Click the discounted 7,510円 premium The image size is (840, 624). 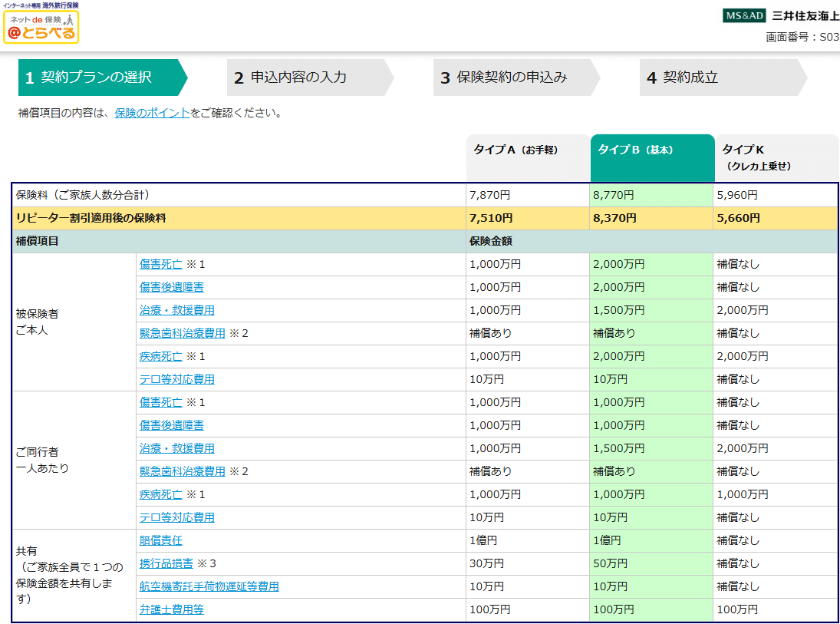(x=491, y=218)
